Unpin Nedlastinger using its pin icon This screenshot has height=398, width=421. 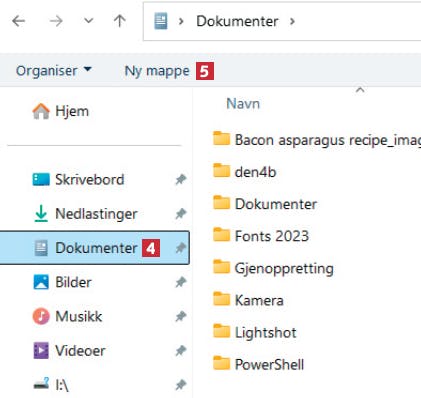coord(181,213)
